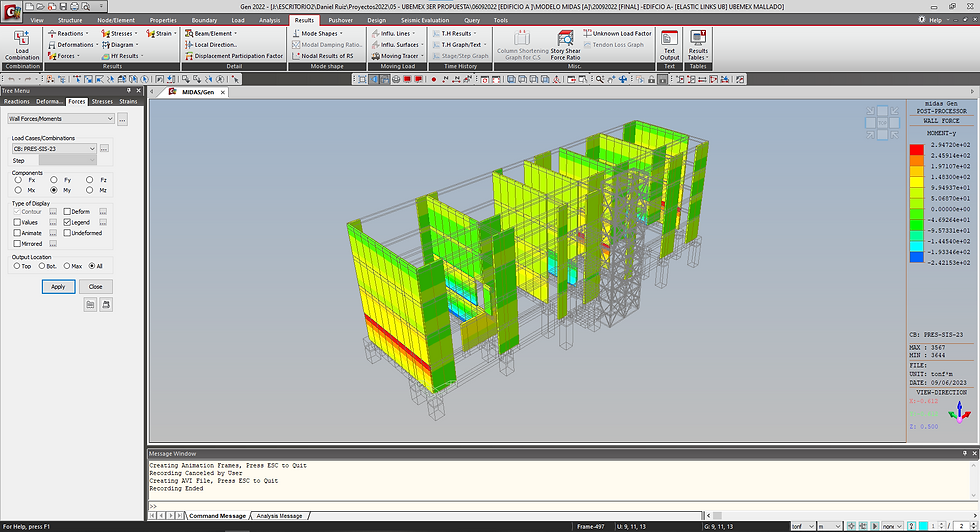Click ellipsis button next to Values checkbox
Viewport: 980px width, 532px height.
tap(53, 222)
